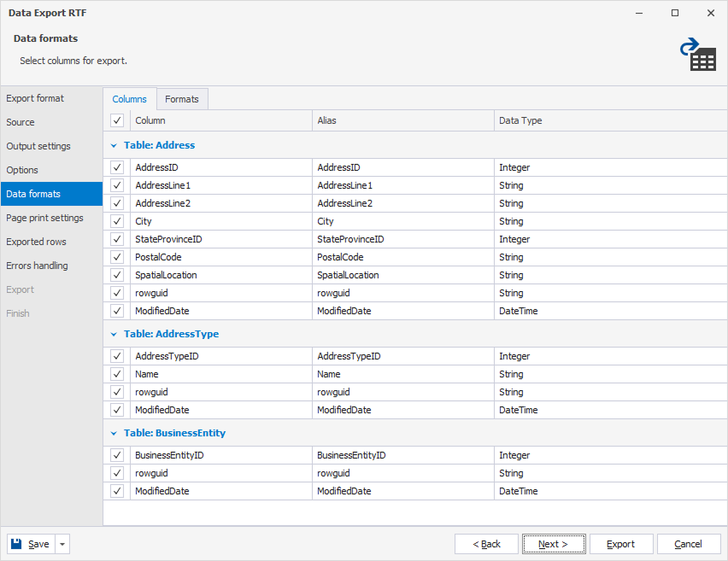Collapse the Table: BusinessEntity group
This screenshot has width=728, height=561.
pos(114,434)
